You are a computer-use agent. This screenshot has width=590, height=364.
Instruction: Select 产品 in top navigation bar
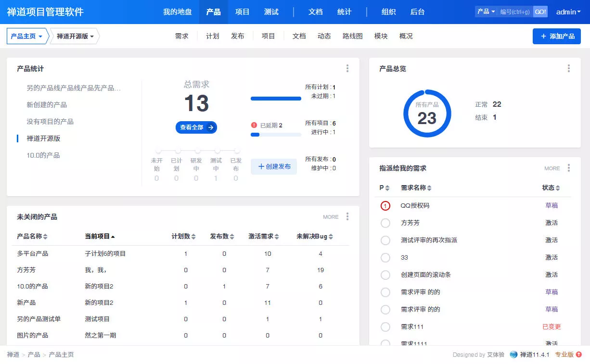pyautogui.click(x=214, y=12)
